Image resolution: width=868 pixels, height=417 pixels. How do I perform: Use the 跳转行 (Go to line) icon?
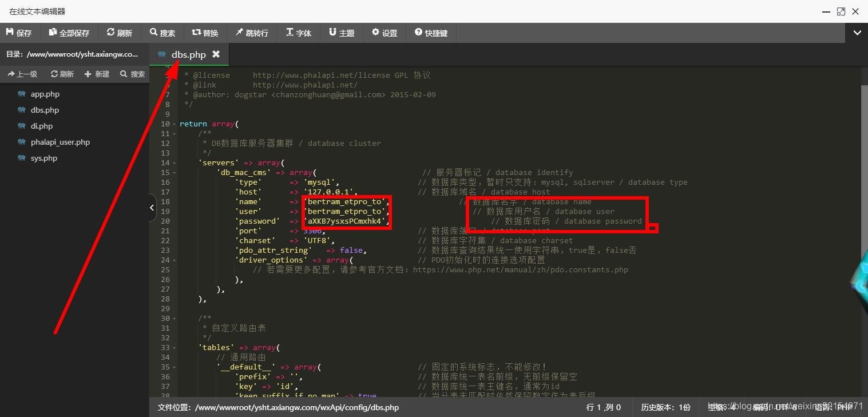click(x=252, y=33)
